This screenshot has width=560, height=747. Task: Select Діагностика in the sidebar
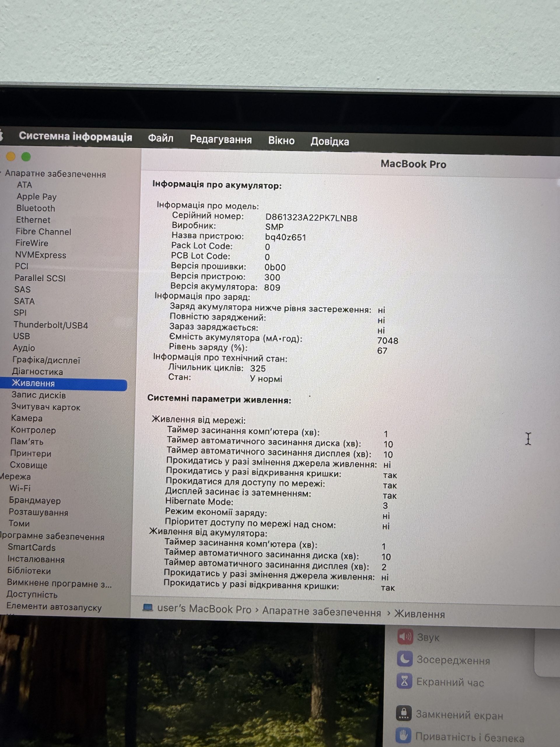37,371
